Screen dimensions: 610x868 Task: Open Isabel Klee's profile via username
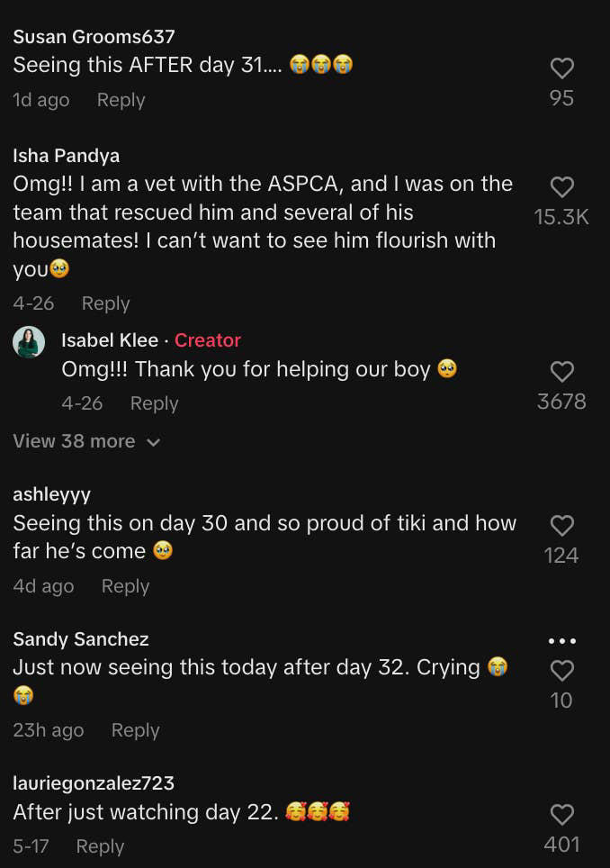pyautogui.click(x=110, y=340)
